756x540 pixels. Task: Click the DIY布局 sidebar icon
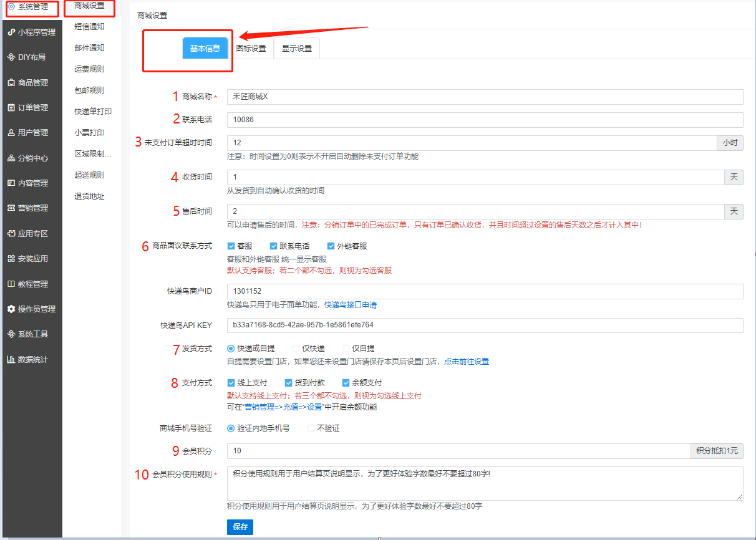pos(11,57)
